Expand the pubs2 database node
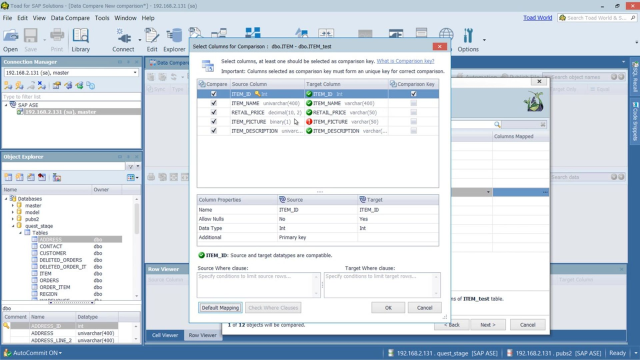This screenshot has width=640, height=360. point(13,219)
